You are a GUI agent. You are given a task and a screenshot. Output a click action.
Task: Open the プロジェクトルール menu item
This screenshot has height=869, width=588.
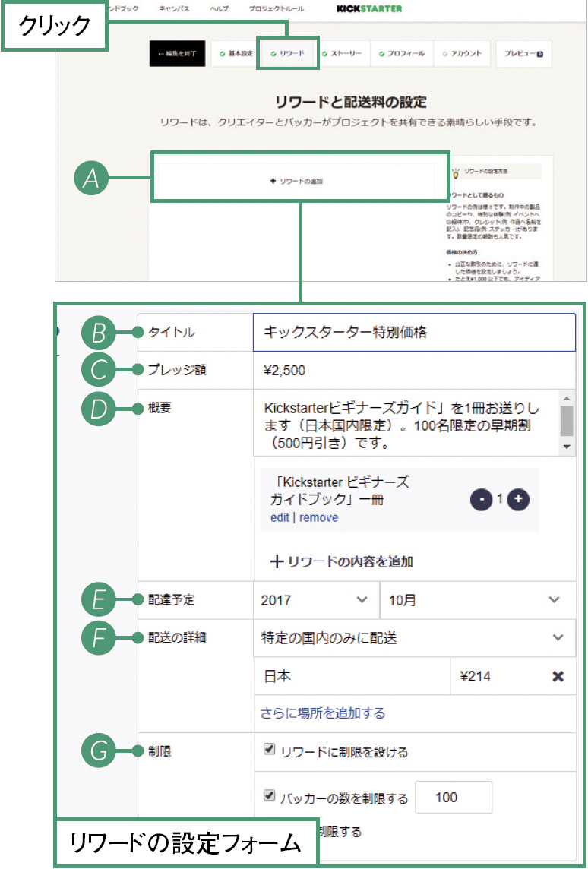click(x=275, y=9)
